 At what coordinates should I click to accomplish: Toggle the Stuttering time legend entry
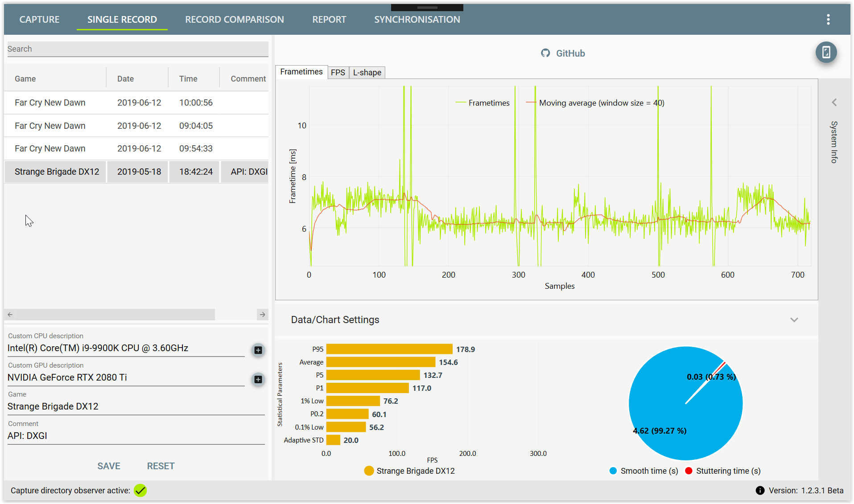coord(723,471)
